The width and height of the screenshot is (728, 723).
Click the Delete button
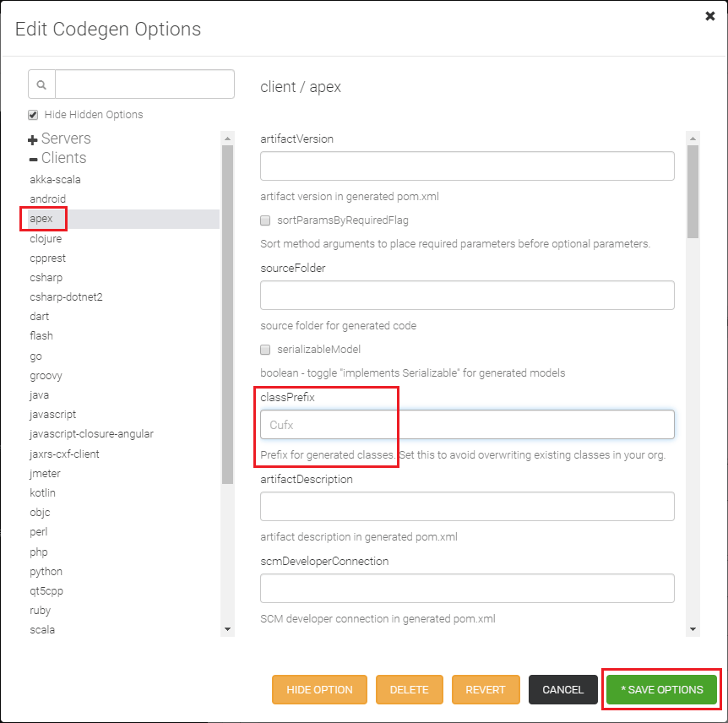pyautogui.click(x=409, y=689)
